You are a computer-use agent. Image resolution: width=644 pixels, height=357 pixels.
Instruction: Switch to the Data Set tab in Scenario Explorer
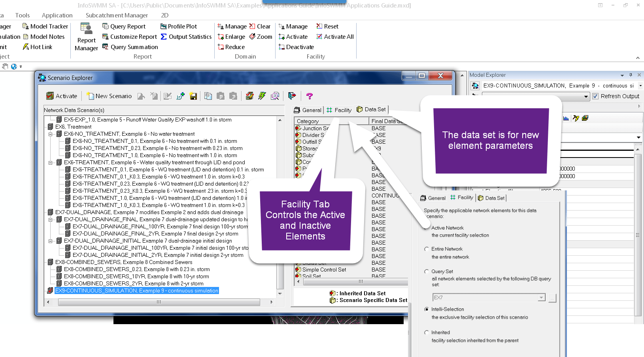pos(371,110)
